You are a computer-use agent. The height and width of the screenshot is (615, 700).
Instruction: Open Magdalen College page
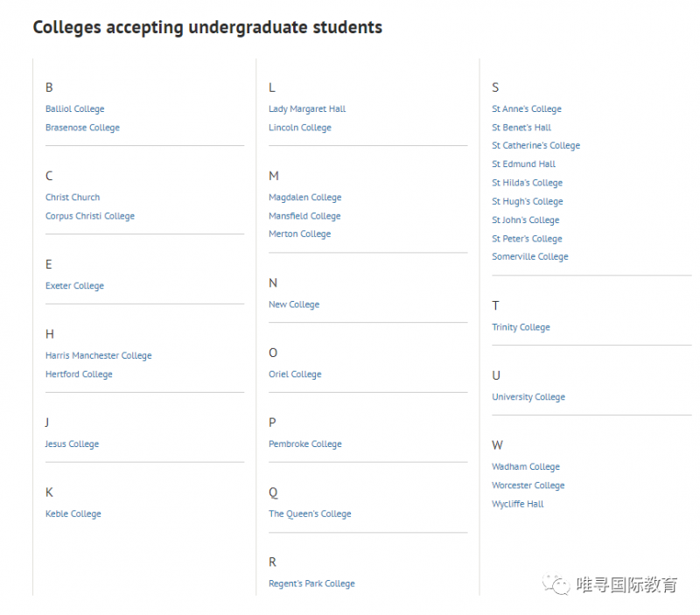tap(305, 197)
